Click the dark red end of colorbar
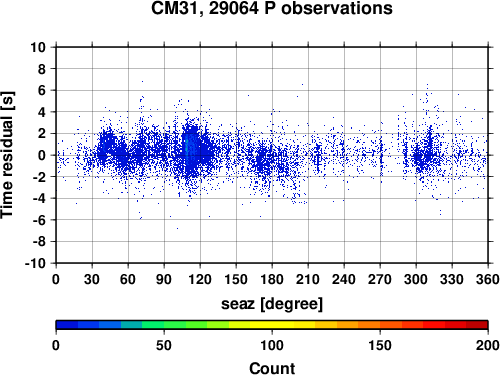This screenshot has height=375, width=500. pyautogui.click(x=477, y=325)
